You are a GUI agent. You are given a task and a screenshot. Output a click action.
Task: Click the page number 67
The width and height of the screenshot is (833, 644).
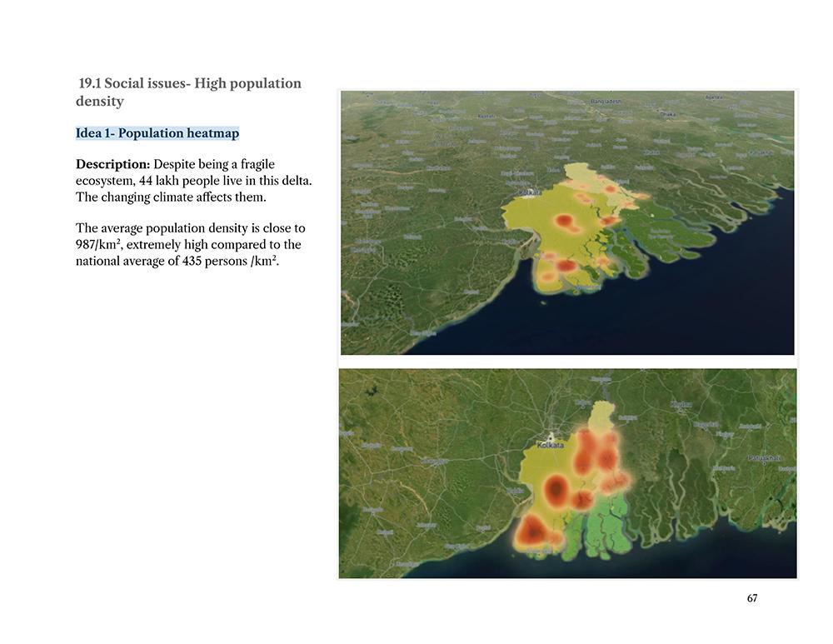pyautogui.click(x=751, y=598)
